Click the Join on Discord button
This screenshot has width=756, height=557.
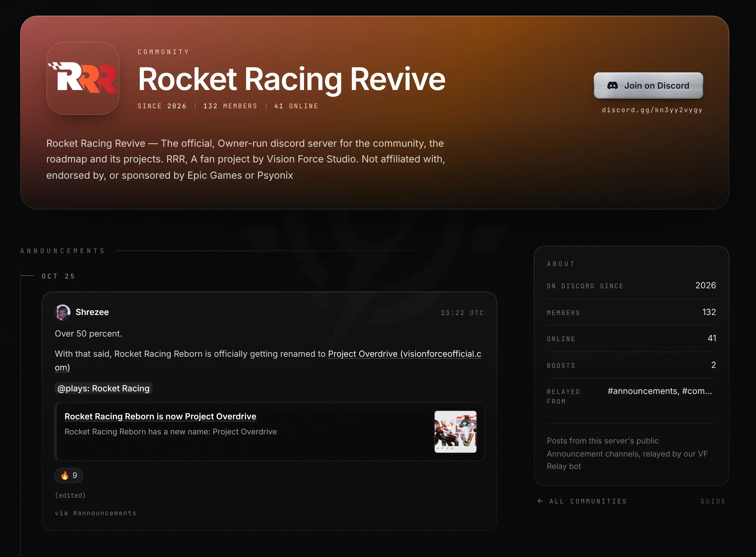point(648,85)
